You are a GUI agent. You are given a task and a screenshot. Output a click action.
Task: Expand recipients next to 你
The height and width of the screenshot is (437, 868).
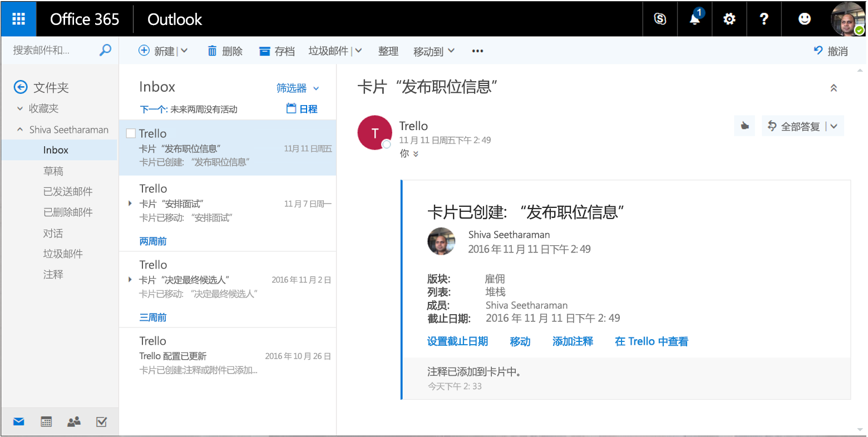[415, 154]
